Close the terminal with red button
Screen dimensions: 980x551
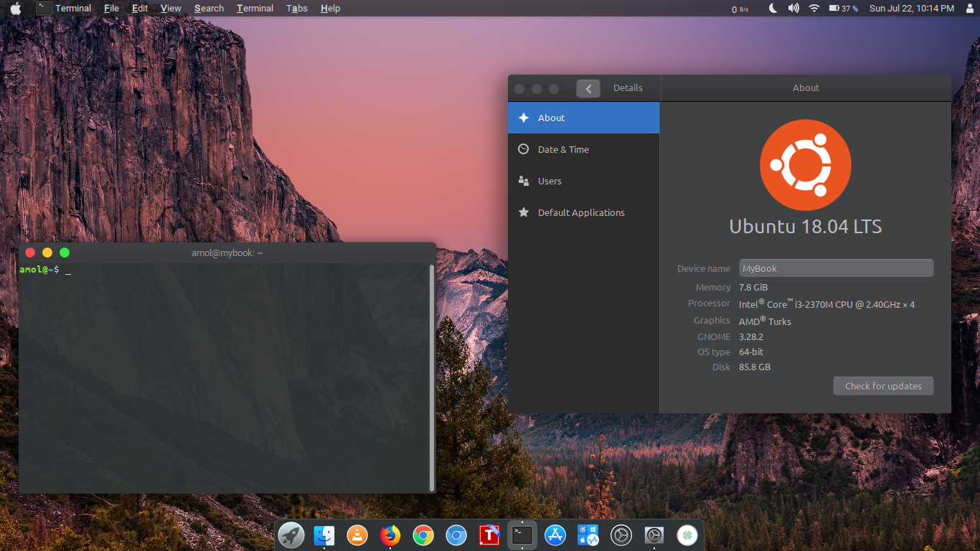click(x=30, y=253)
